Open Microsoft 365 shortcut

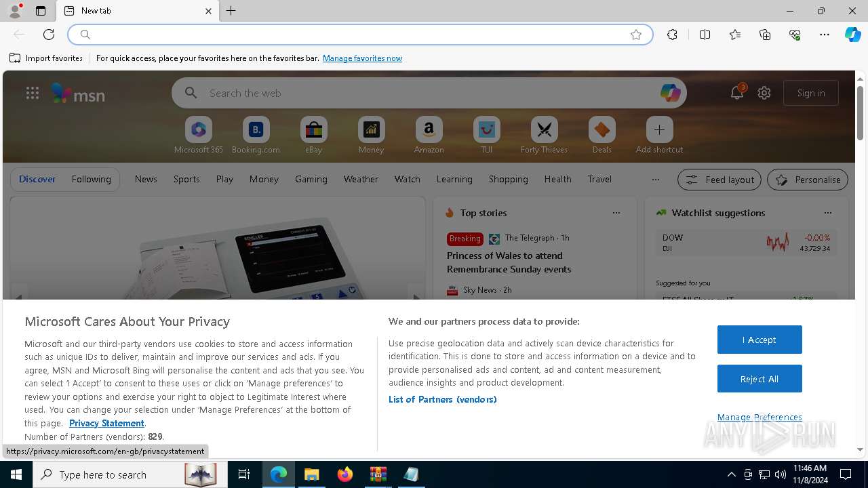pos(199,136)
